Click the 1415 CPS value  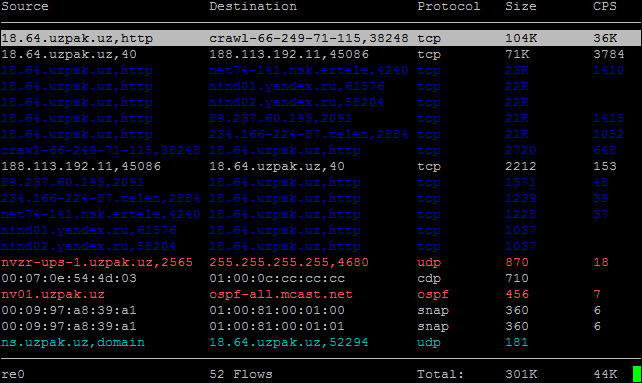608,118
